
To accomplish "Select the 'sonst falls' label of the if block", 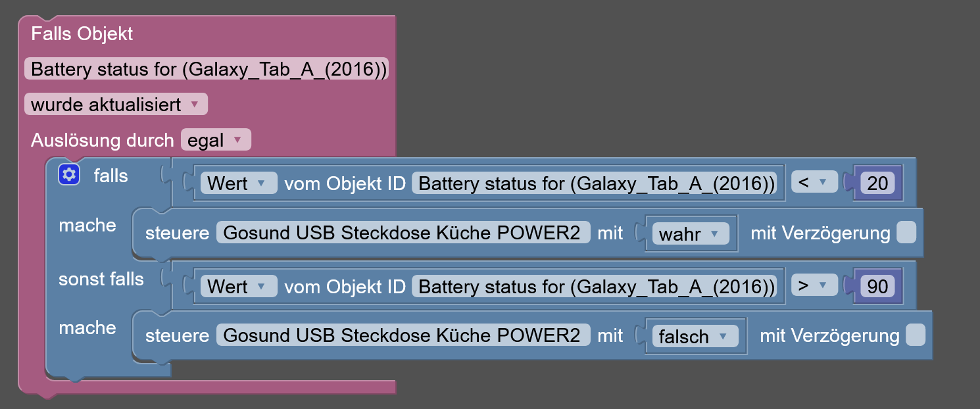I will (x=101, y=279).
